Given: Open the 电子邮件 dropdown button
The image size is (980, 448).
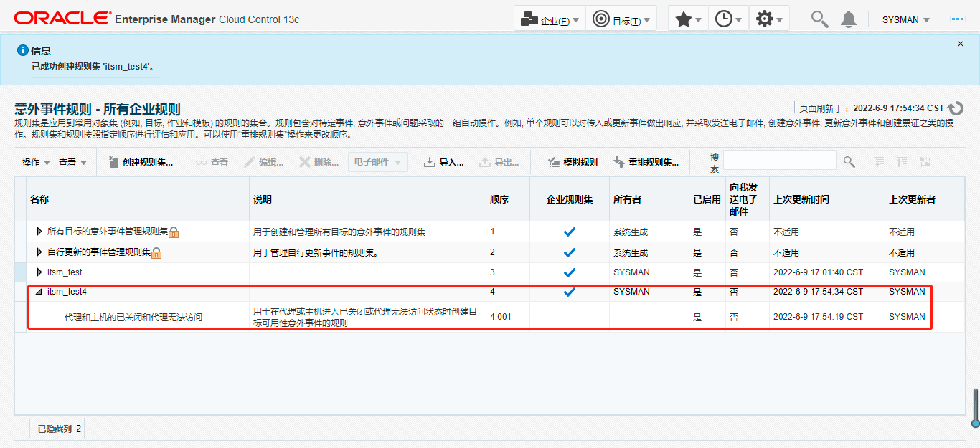Looking at the screenshot, I should pos(378,162).
